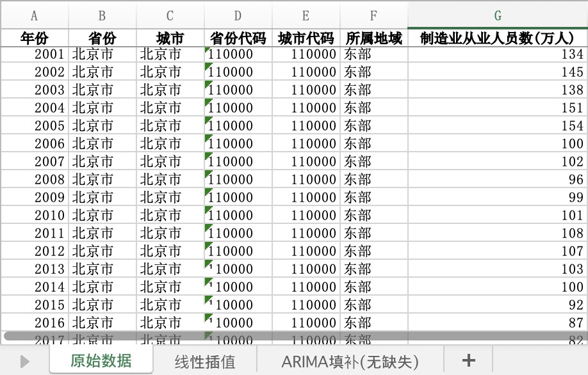Select the year cell 2008
588x375 pixels.
click(35, 179)
